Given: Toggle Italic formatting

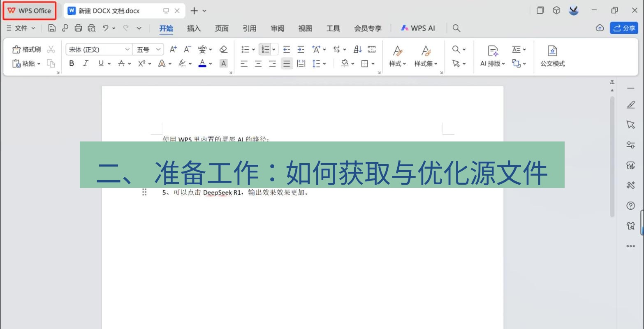Looking at the screenshot, I should click(86, 63).
